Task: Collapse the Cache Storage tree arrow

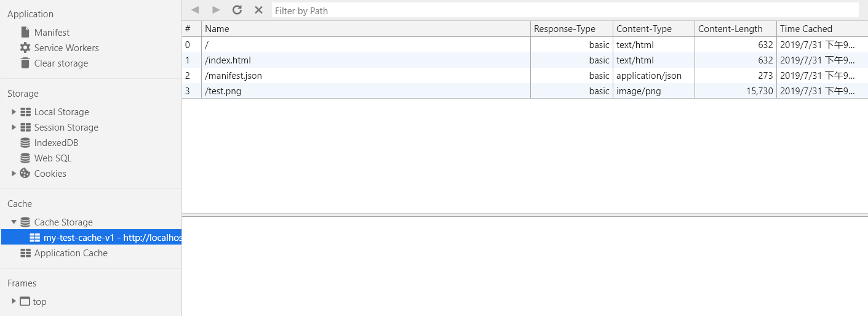Action: tap(14, 222)
